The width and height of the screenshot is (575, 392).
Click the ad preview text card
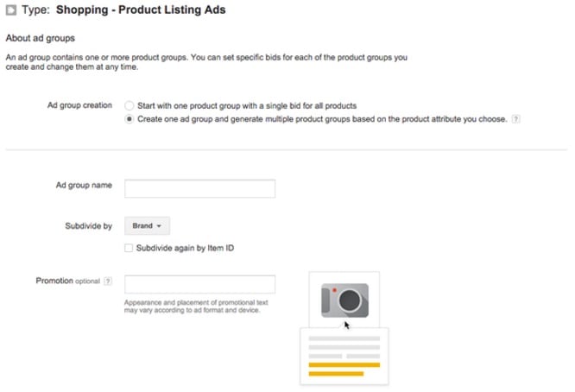(344, 356)
